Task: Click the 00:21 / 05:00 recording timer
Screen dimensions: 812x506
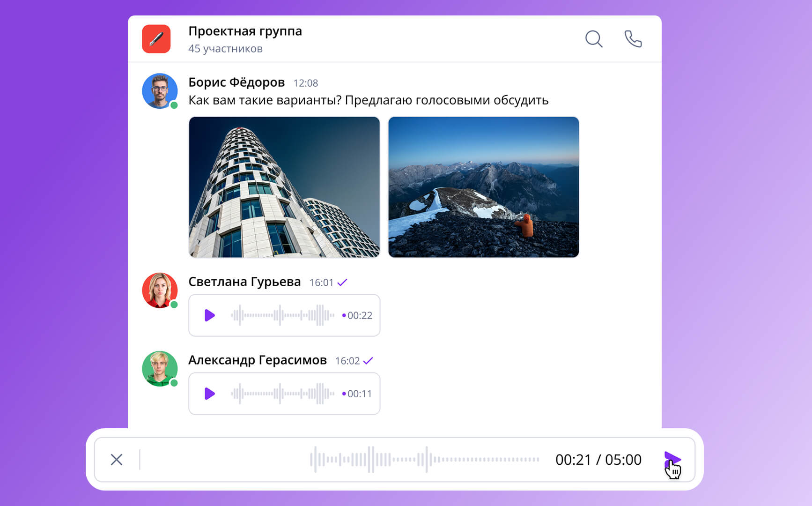Action: click(598, 460)
